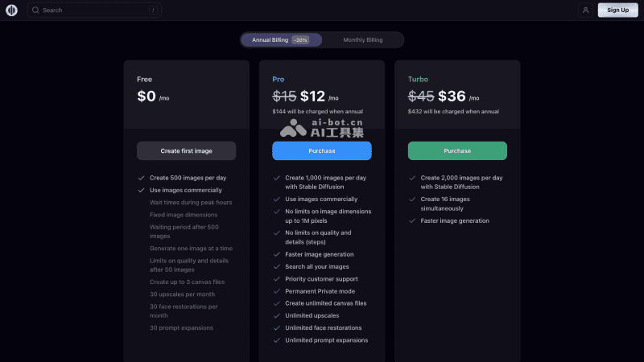The width and height of the screenshot is (644, 362).
Task: Click the Pro plan title
Action: point(279,79)
